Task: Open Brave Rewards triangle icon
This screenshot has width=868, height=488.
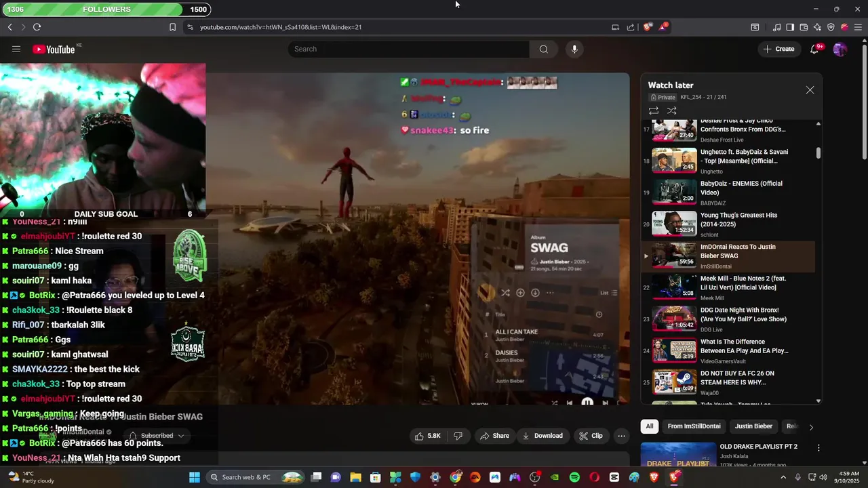Action: (x=664, y=27)
